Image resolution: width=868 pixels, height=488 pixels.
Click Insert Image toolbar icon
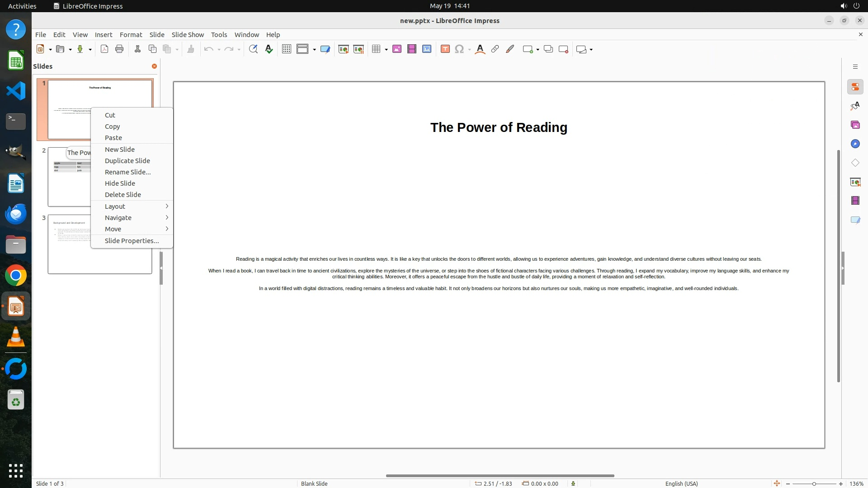click(x=397, y=49)
